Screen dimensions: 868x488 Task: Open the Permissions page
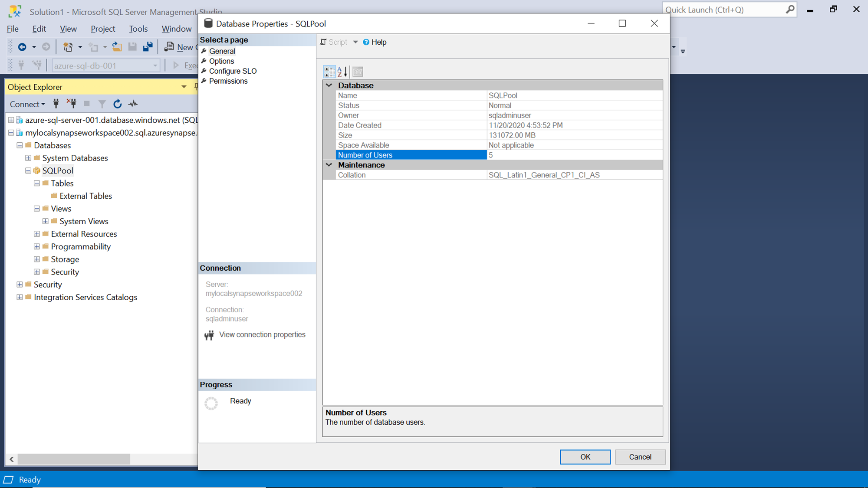pyautogui.click(x=228, y=81)
